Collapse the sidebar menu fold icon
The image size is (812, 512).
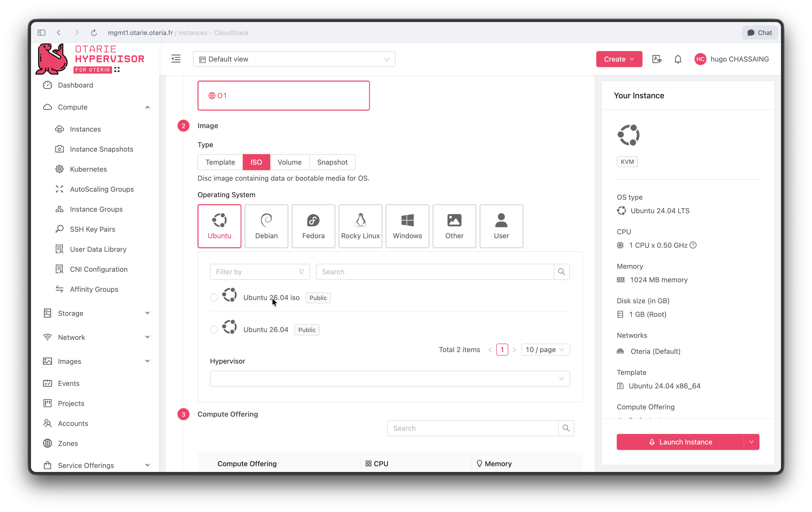tap(176, 59)
